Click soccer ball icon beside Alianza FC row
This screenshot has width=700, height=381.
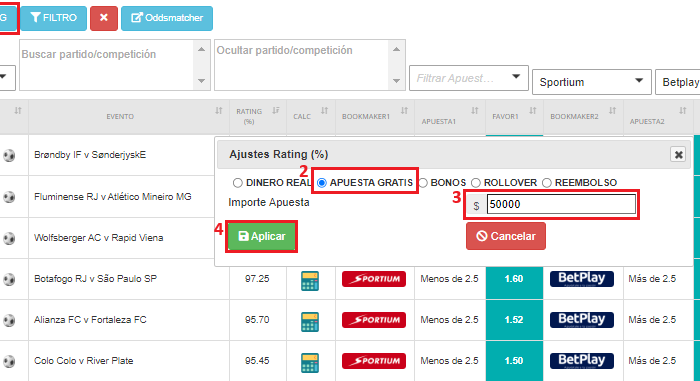coord(9,320)
